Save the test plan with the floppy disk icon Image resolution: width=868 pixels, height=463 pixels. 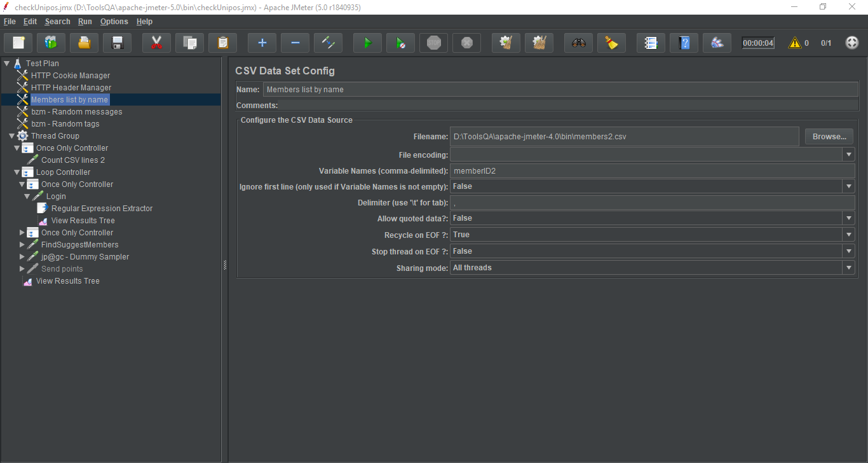click(117, 43)
